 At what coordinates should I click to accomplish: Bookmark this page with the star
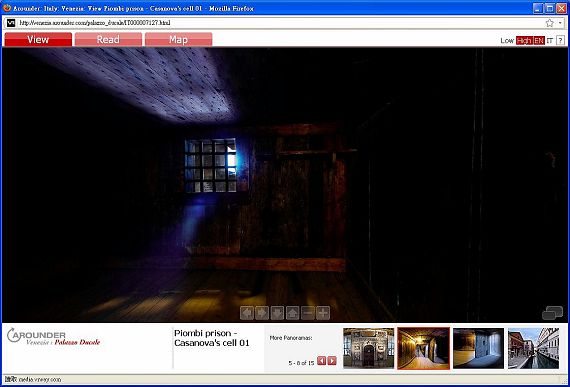click(x=550, y=23)
